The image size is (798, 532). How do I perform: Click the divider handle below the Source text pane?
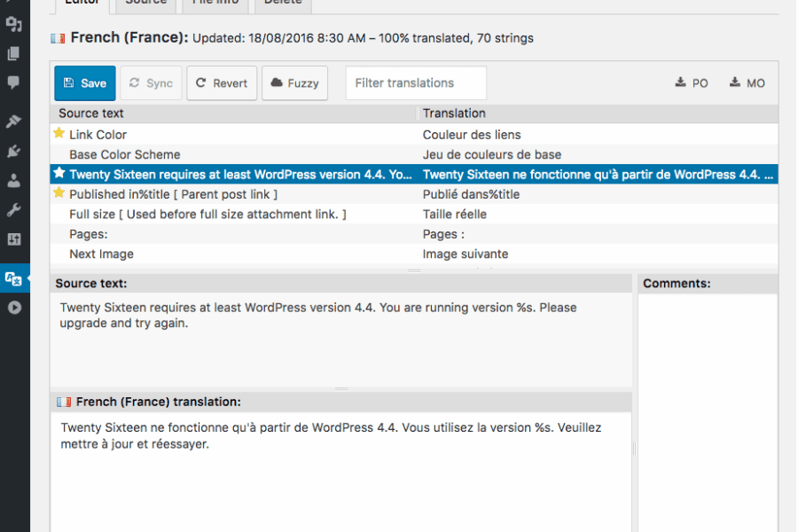341,389
